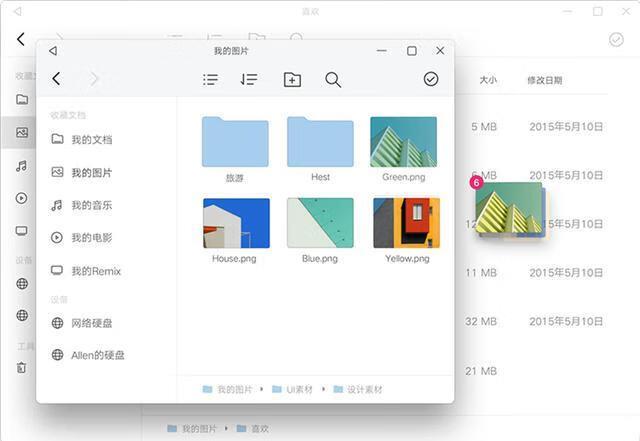Open the sort order options icon
The image size is (640, 441).
pos(249,79)
